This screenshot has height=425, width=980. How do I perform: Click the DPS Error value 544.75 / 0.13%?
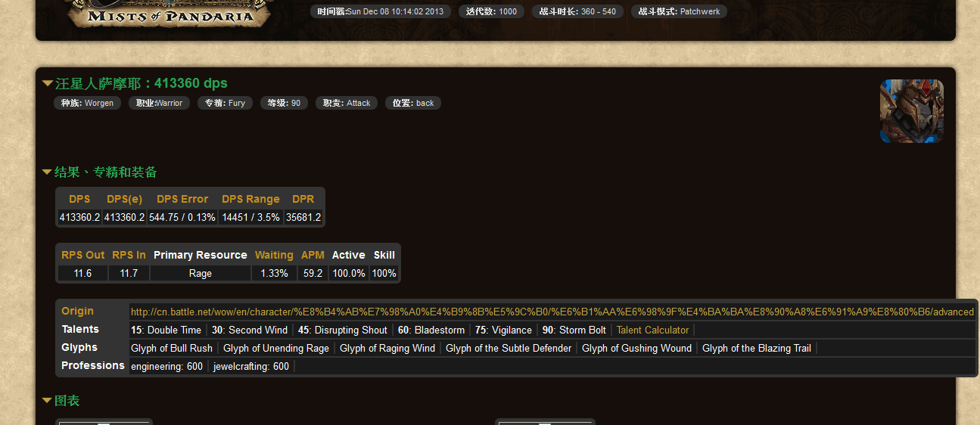tap(182, 217)
